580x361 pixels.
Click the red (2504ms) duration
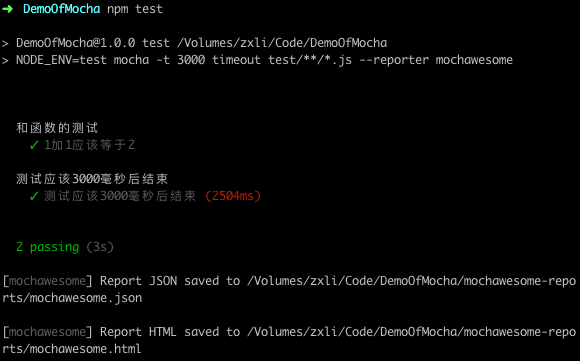233,196
